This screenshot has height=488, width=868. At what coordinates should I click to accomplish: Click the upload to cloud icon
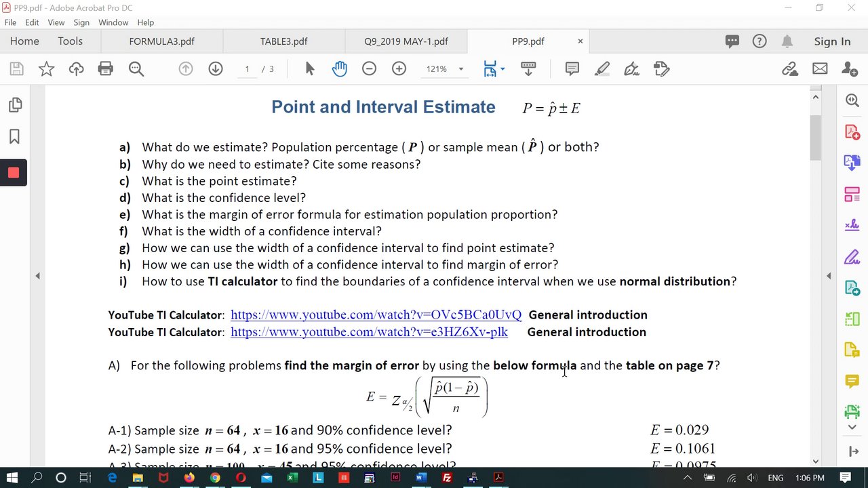(x=76, y=68)
